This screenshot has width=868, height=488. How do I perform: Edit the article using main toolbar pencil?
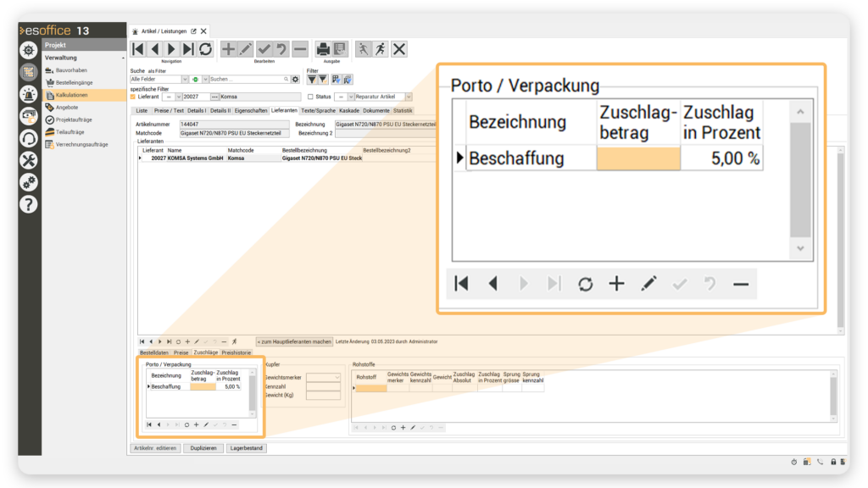pos(246,49)
